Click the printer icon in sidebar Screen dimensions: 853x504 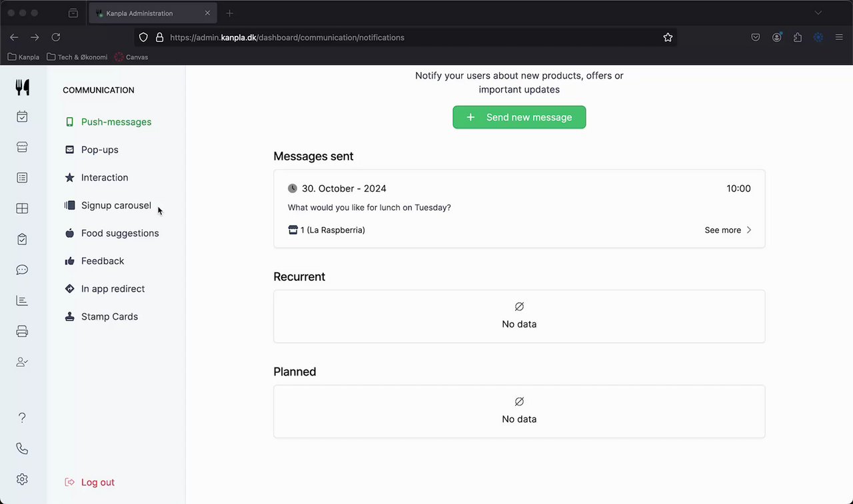coord(22,332)
